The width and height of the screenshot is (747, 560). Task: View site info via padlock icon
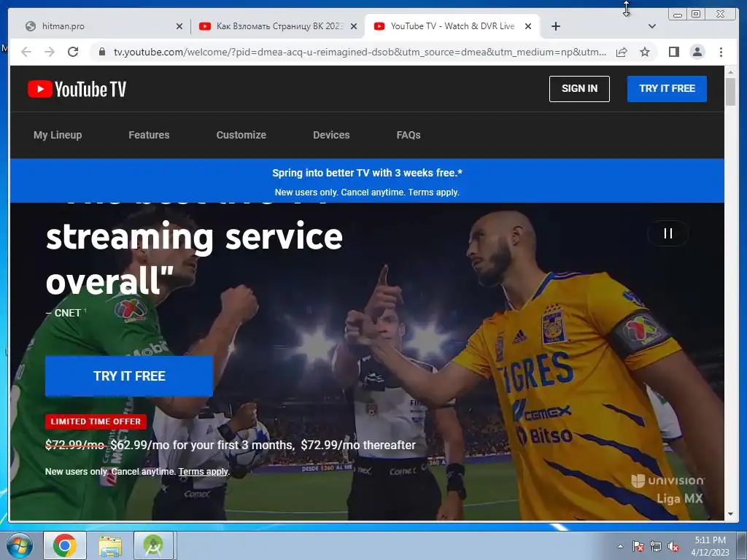pyautogui.click(x=101, y=52)
